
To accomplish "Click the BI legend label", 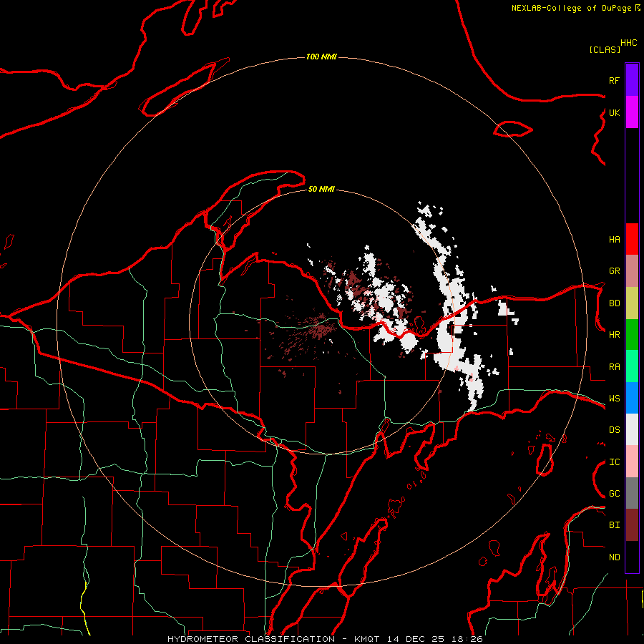I will click(614, 525).
